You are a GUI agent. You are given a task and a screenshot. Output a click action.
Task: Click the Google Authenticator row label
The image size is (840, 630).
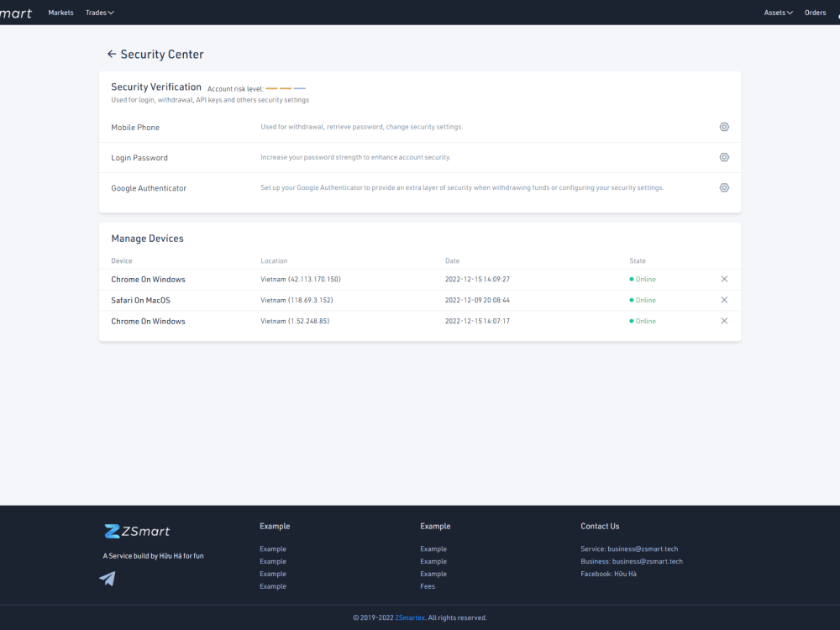pos(149,188)
